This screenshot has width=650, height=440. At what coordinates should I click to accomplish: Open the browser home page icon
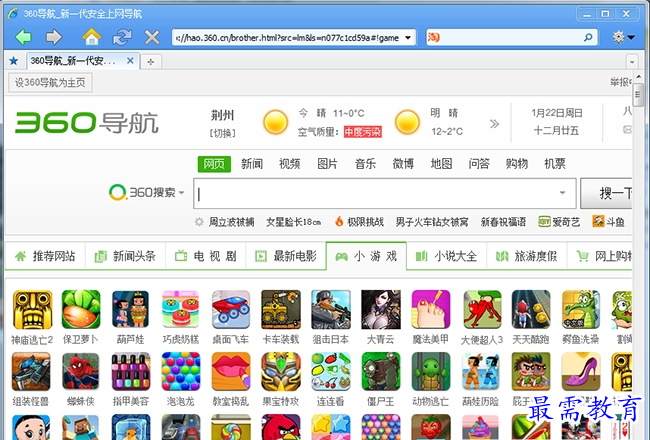(x=92, y=37)
